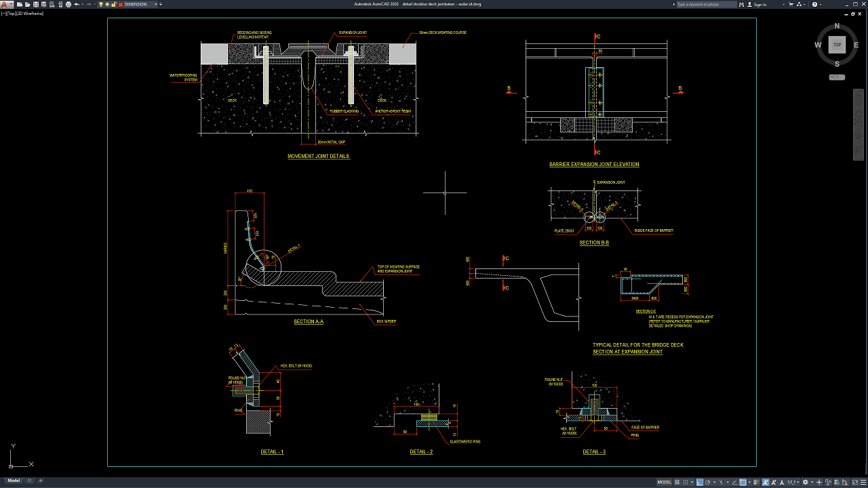Click the Undo arrow icon
Screen dimensions: 868x488
point(77,4)
